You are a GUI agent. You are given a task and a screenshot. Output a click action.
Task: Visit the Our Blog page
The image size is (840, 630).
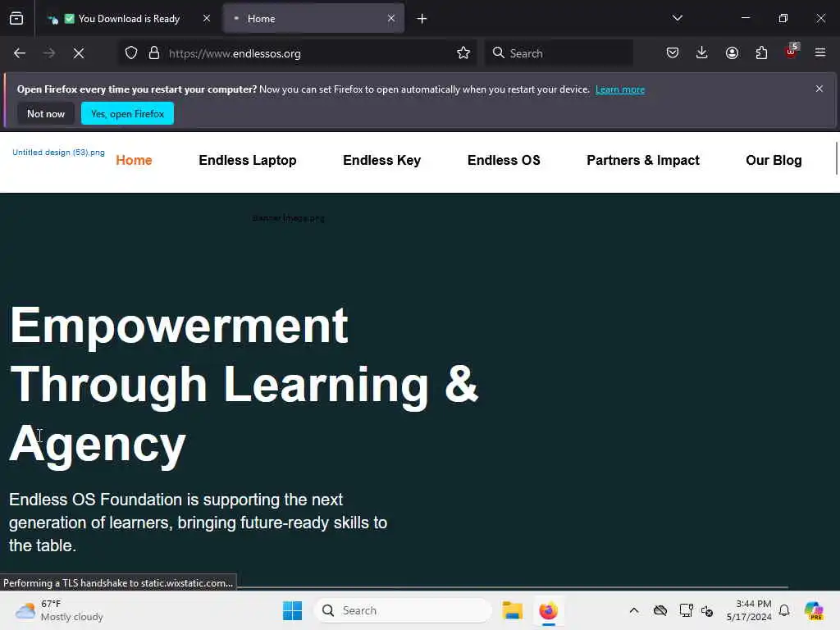[x=774, y=160]
